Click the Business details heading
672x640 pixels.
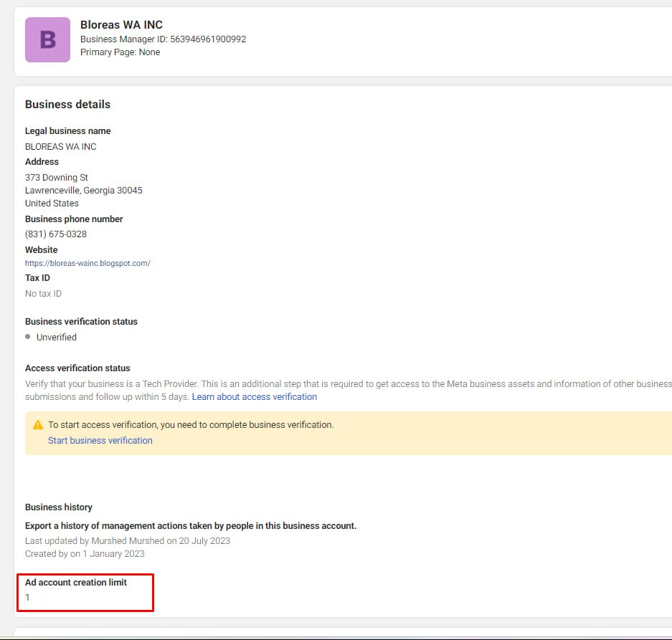click(67, 104)
